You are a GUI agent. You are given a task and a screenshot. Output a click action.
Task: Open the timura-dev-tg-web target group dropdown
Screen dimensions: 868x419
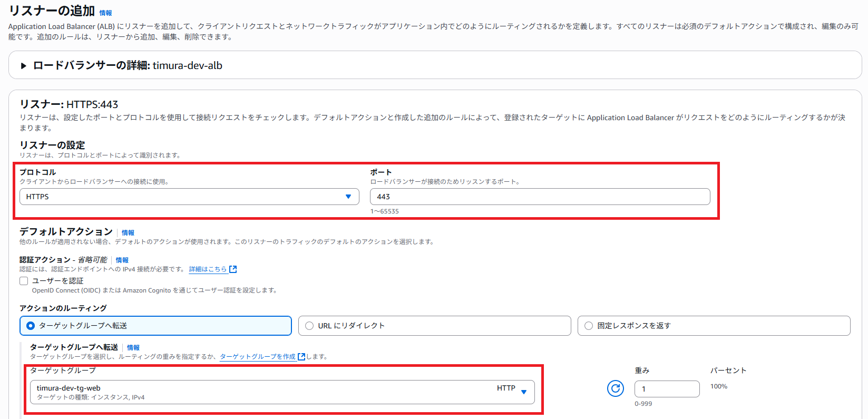point(282,392)
